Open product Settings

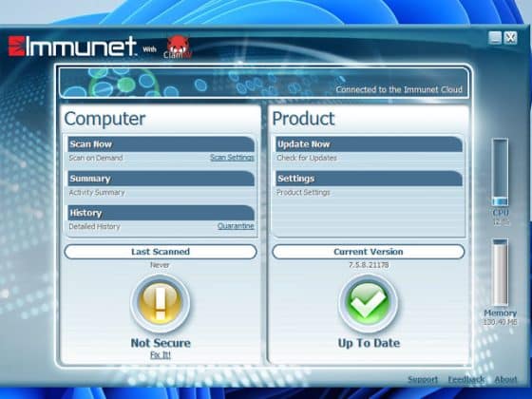[369, 179]
